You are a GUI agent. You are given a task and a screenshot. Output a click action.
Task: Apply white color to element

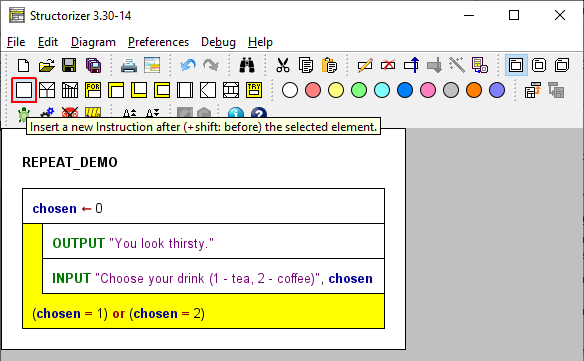pyautogui.click(x=290, y=90)
